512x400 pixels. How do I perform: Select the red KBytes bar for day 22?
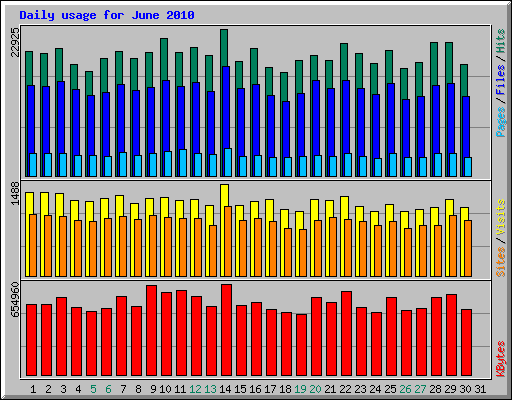346,333
